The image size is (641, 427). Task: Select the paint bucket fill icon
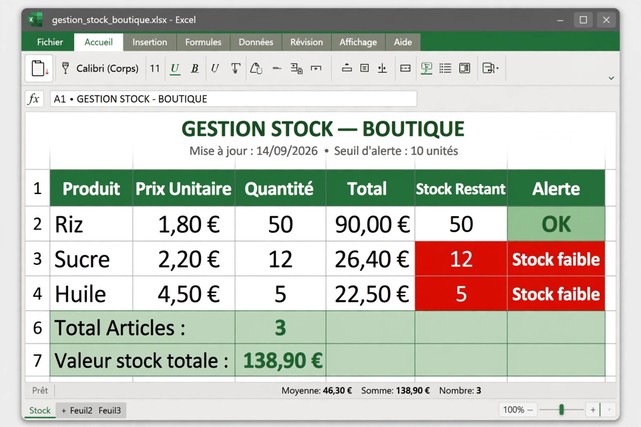256,68
